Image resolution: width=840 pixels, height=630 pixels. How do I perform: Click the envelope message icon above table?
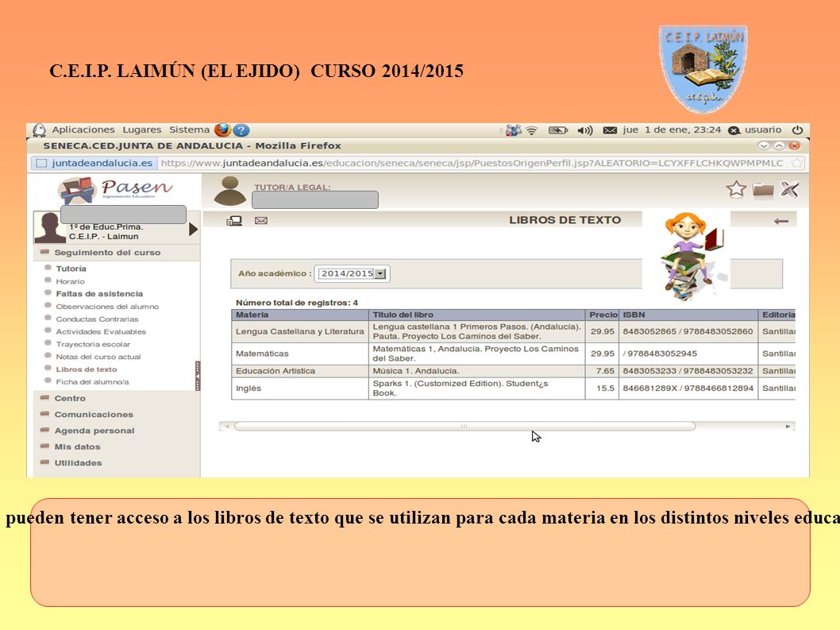261,220
